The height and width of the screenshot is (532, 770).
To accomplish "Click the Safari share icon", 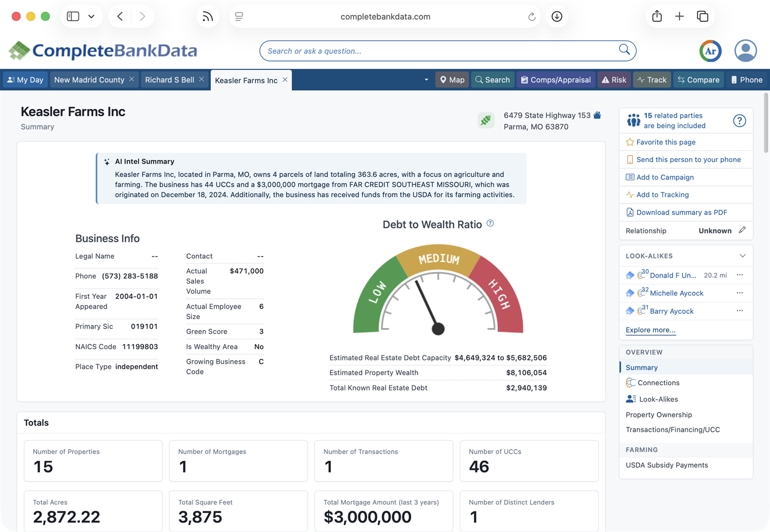I will pyautogui.click(x=657, y=16).
